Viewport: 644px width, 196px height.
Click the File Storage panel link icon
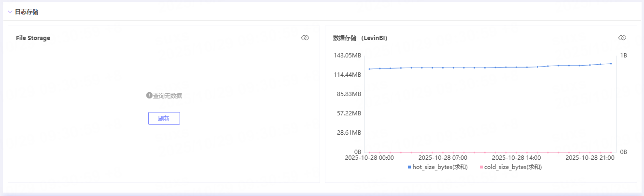(x=305, y=38)
